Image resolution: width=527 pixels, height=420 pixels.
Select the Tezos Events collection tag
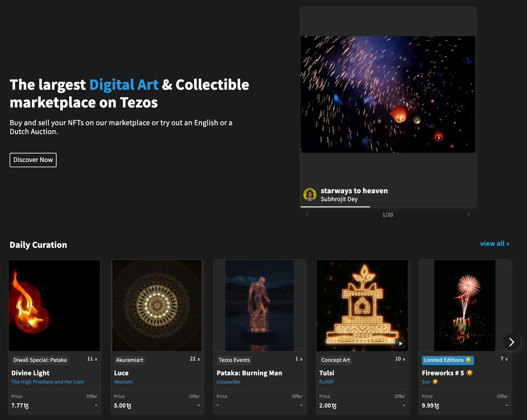[234, 360]
